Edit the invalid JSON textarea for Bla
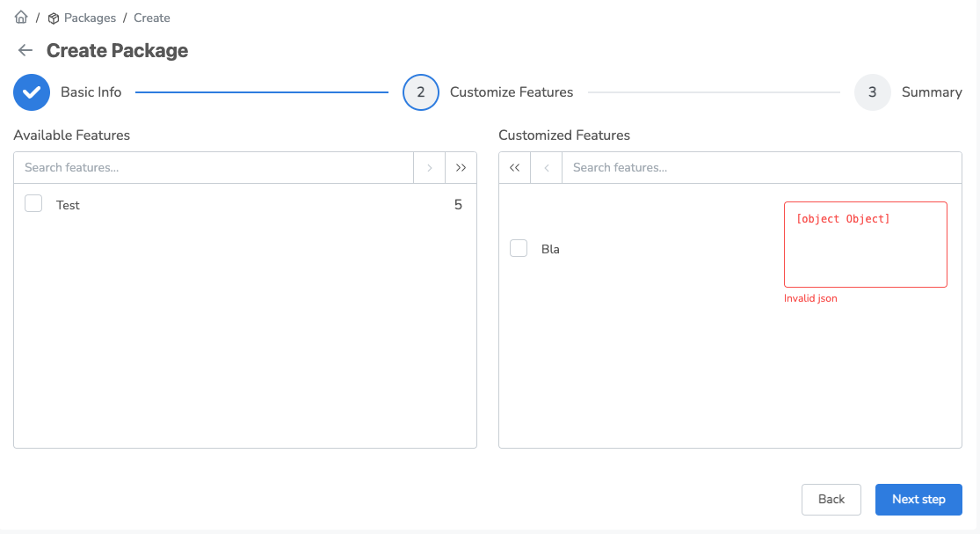 click(866, 245)
